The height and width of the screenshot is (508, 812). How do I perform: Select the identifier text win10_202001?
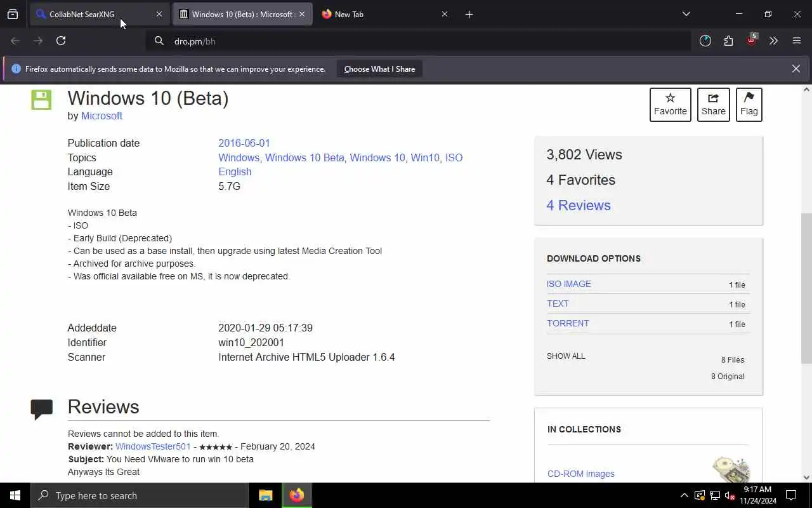click(251, 342)
